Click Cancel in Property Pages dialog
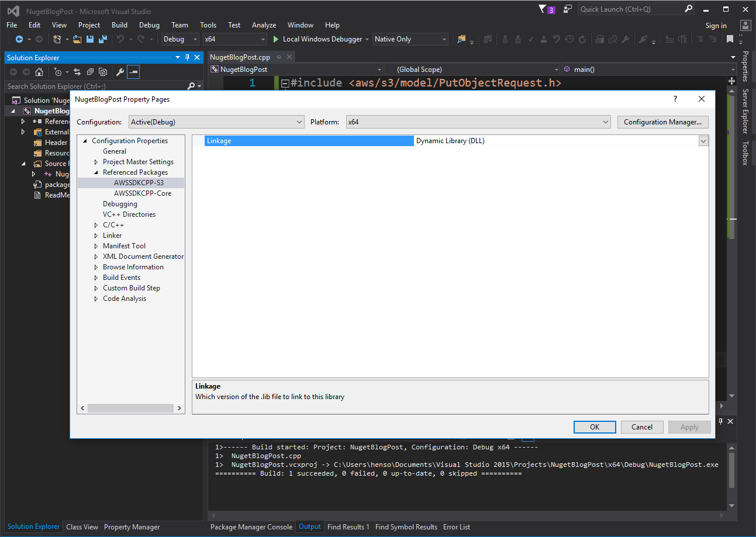The width and height of the screenshot is (756, 537). [x=642, y=427]
